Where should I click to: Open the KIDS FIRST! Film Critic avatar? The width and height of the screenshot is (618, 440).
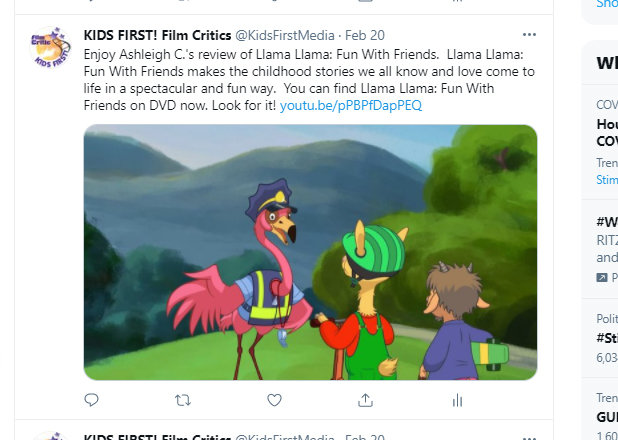[x=50, y=47]
